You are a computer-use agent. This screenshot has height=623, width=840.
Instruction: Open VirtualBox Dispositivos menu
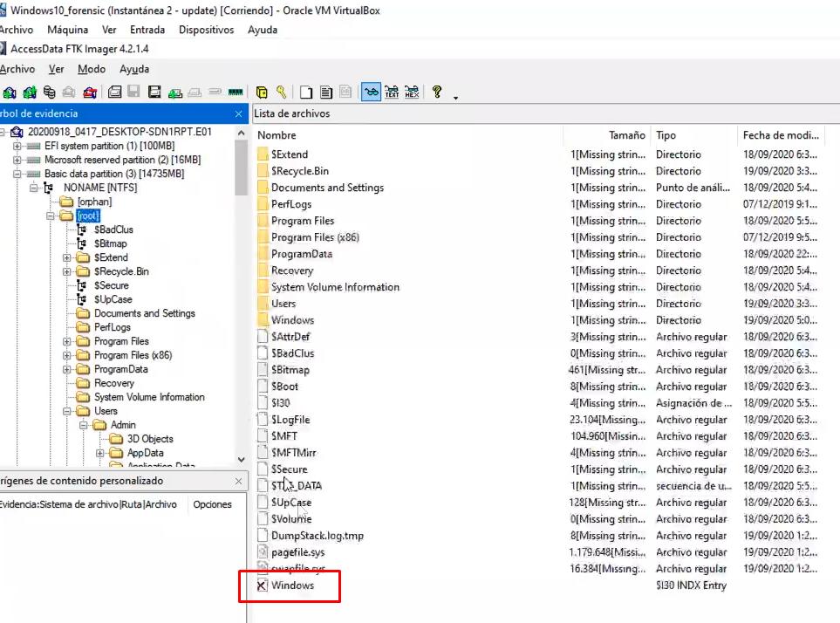point(206,30)
